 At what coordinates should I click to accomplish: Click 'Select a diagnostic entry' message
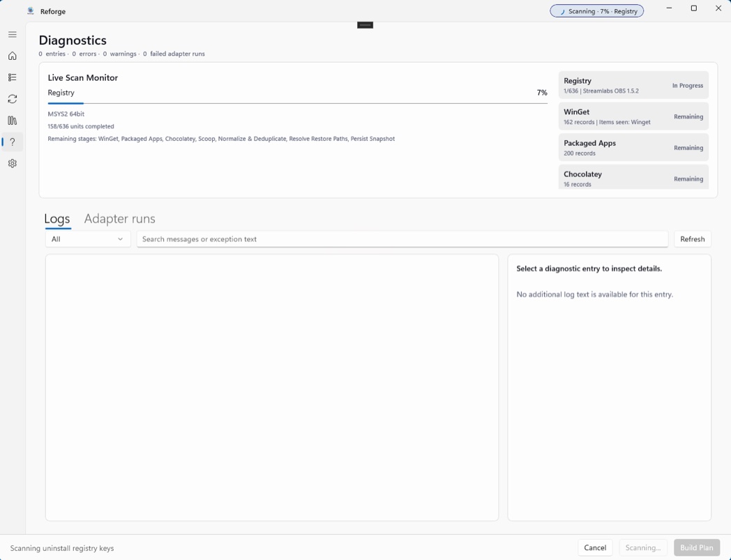click(x=589, y=268)
